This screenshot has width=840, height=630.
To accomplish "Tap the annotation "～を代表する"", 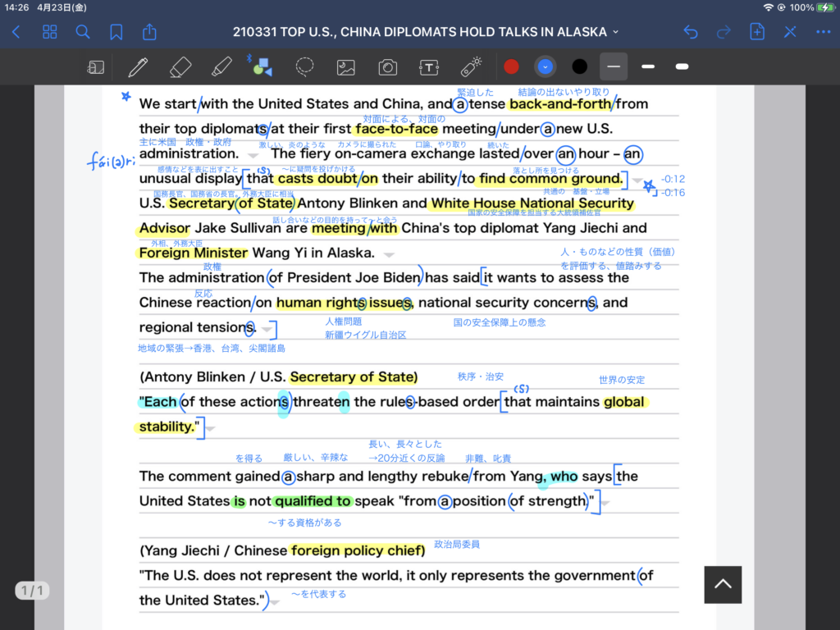I will (x=318, y=594).
